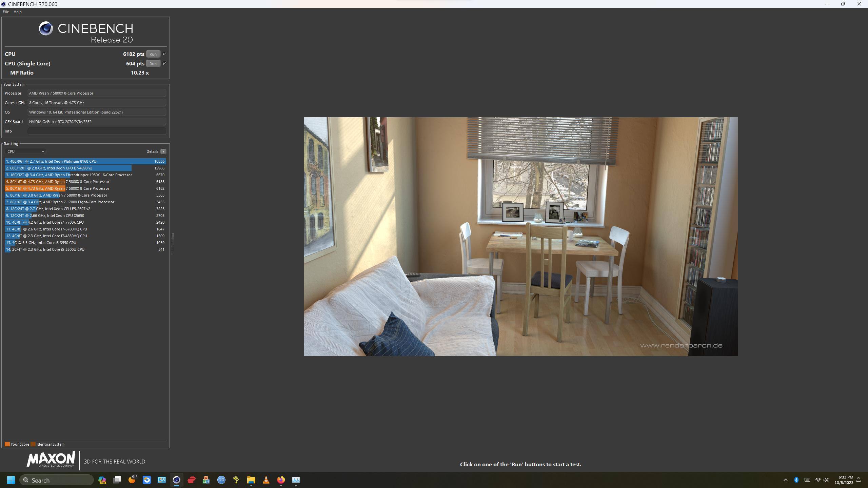Open Firefox from the taskbar
The image size is (868, 488).
pyautogui.click(x=281, y=480)
